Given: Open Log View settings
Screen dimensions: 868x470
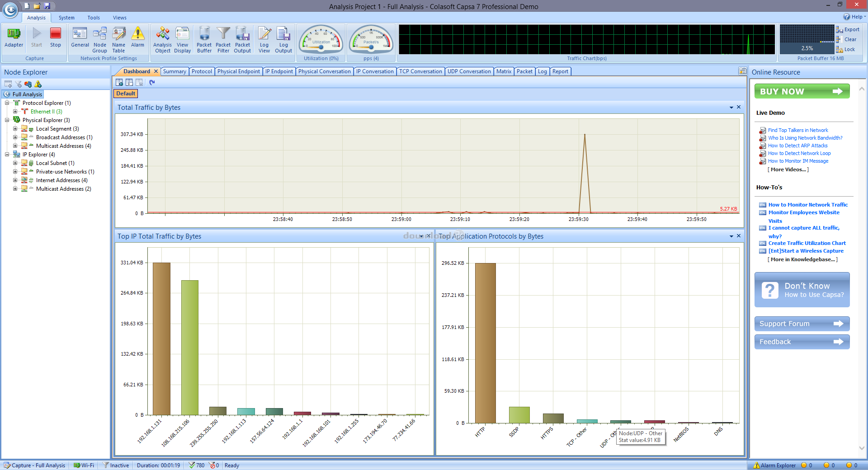Looking at the screenshot, I should (x=264, y=40).
